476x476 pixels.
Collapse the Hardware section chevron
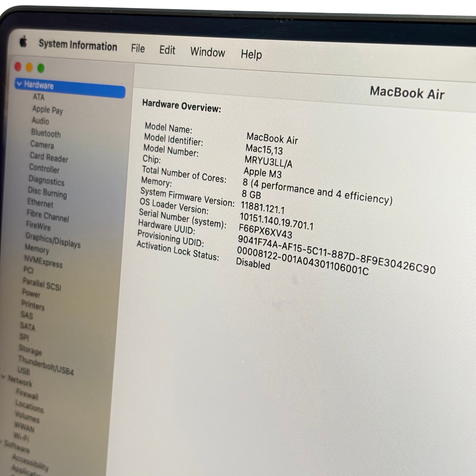tap(19, 84)
